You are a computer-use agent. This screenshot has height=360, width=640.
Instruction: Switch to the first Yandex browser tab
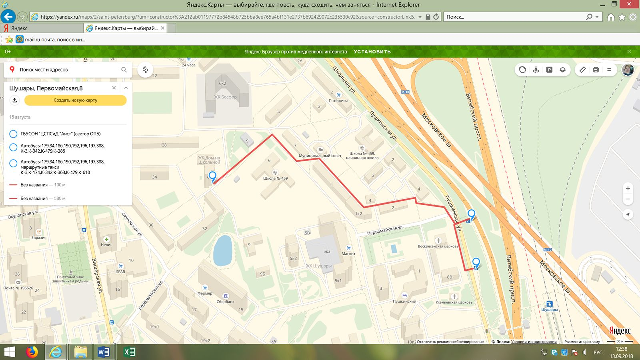pos(42,28)
